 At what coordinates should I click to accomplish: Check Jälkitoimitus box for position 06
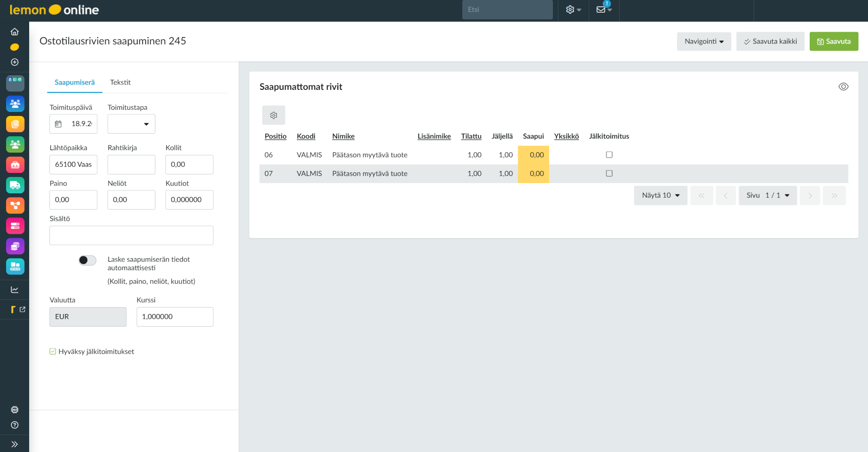(609, 155)
